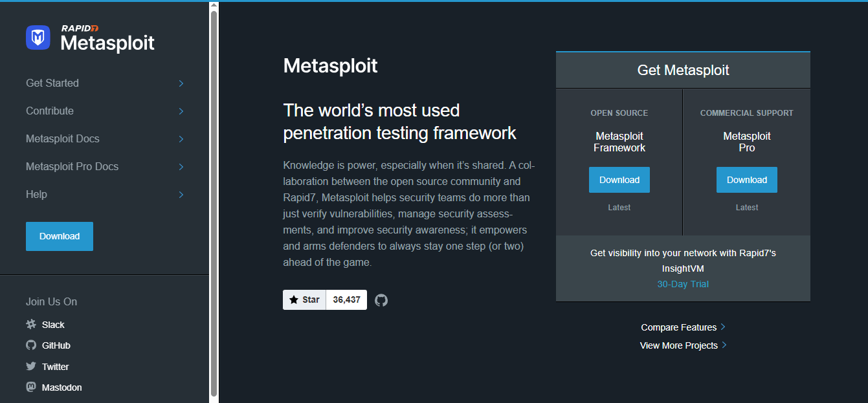Click the OPEN SOURCE label
Screen dimensions: 868x403
619,113
